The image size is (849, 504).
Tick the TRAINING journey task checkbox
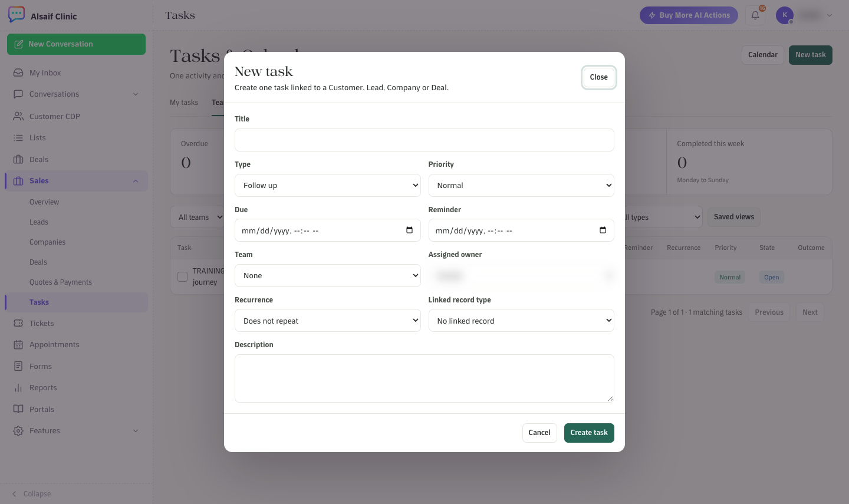[183, 276]
